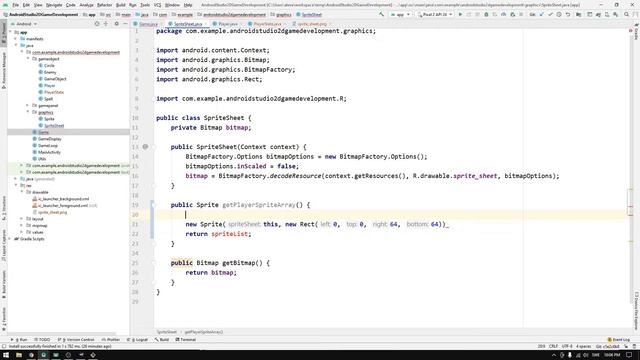The width and height of the screenshot is (640, 360).
Task: Show VCS history clock icon
Action: [559, 15]
